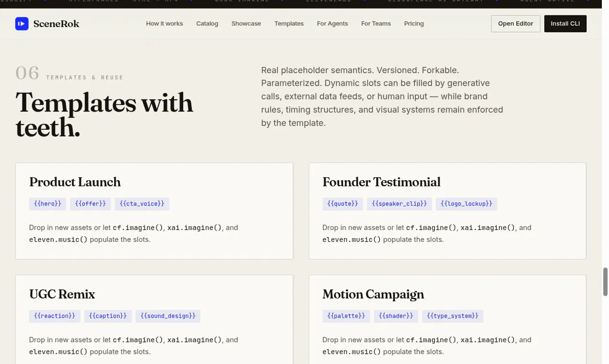The image size is (609, 364).
Task: Click the SceneRok brand name
Action: click(x=56, y=23)
